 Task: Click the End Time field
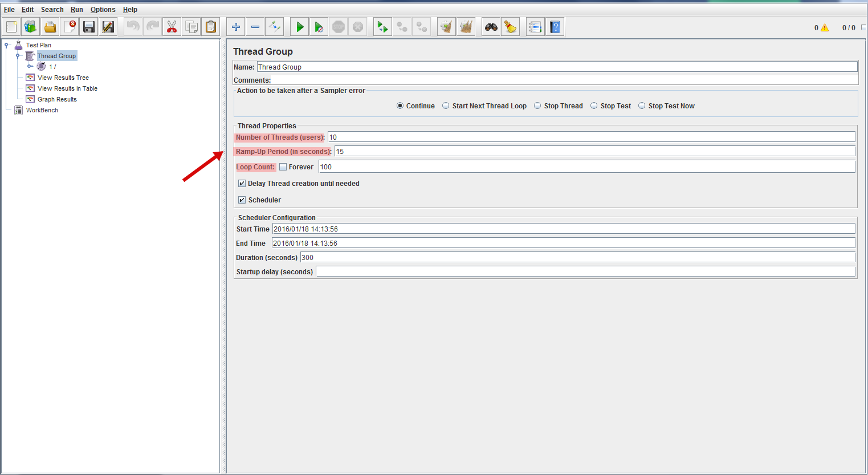(563, 243)
